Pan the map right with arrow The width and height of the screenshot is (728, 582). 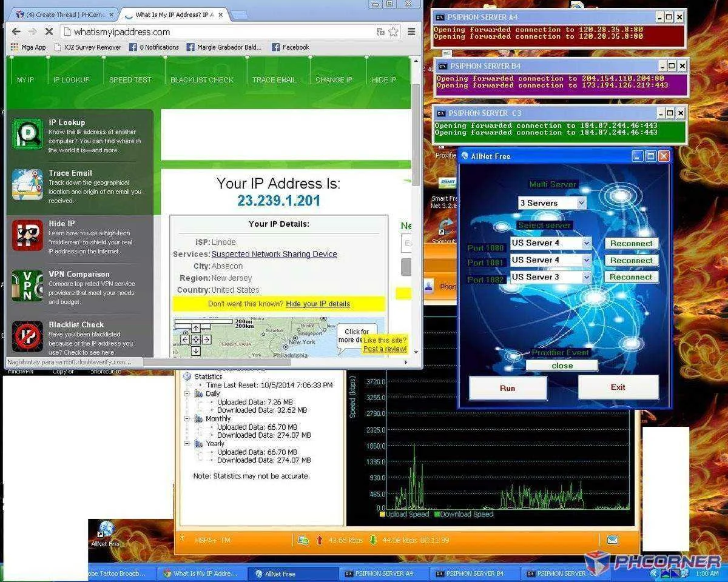click(206, 339)
